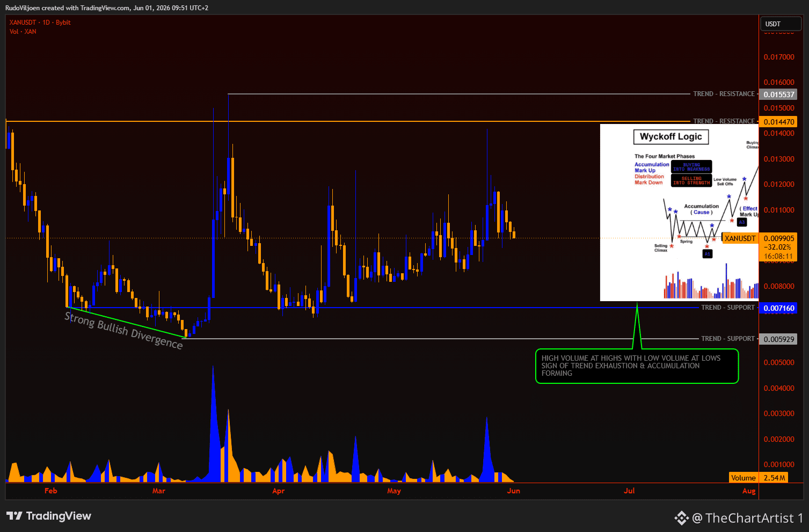
Task: Click the 16:08:11 countdown timer
Action: click(778, 257)
